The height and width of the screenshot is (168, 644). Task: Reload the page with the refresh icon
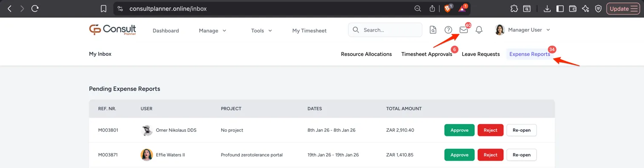(35, 9)
